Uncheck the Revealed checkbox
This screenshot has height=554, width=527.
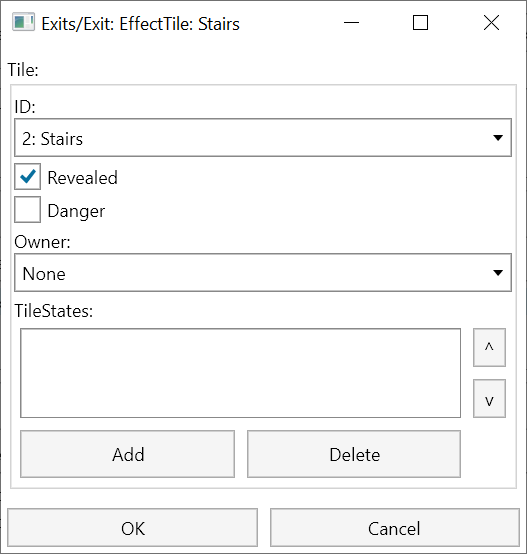click(x=28, y=176)
